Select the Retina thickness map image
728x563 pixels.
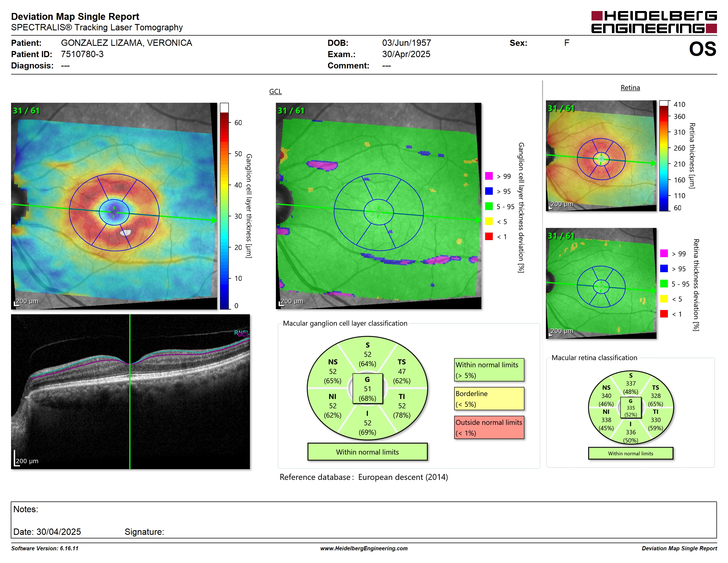point(601,156)
